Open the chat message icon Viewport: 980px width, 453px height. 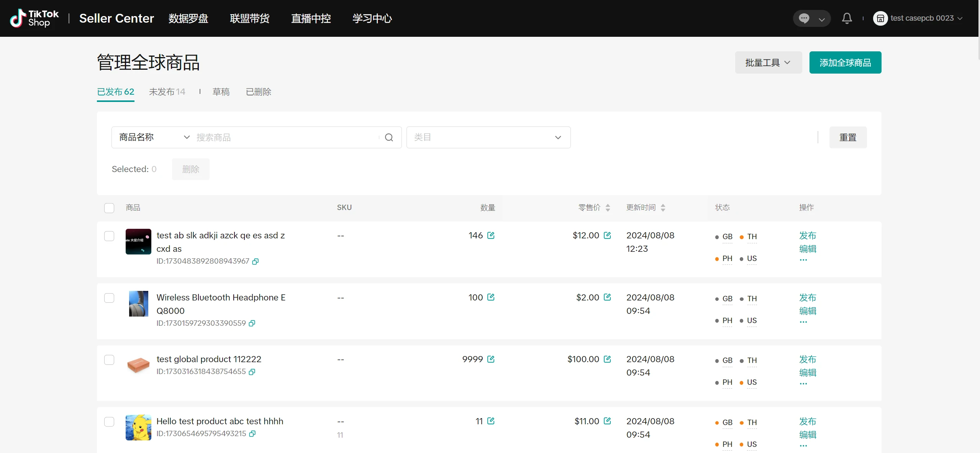pyautogui.click(x=804, y=18)
